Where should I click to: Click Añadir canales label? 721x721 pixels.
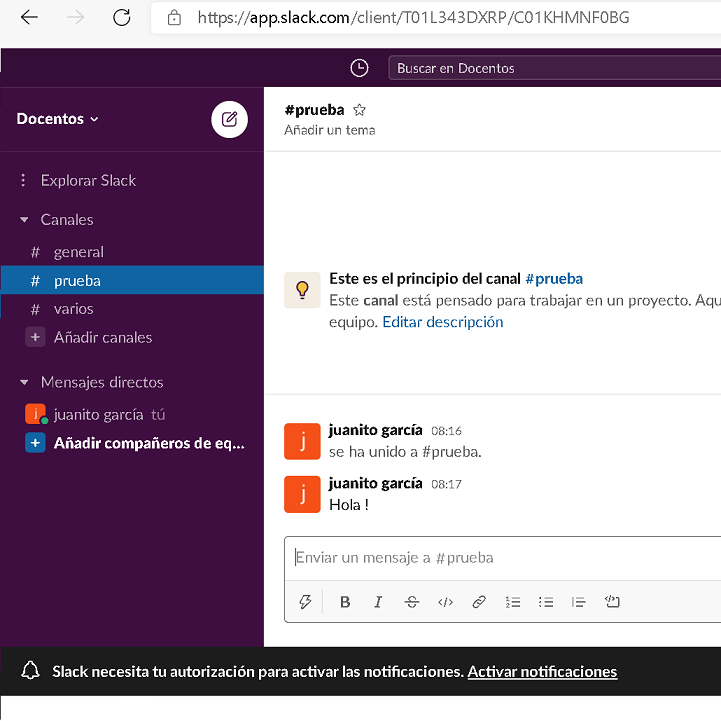(x=103, y=338)
